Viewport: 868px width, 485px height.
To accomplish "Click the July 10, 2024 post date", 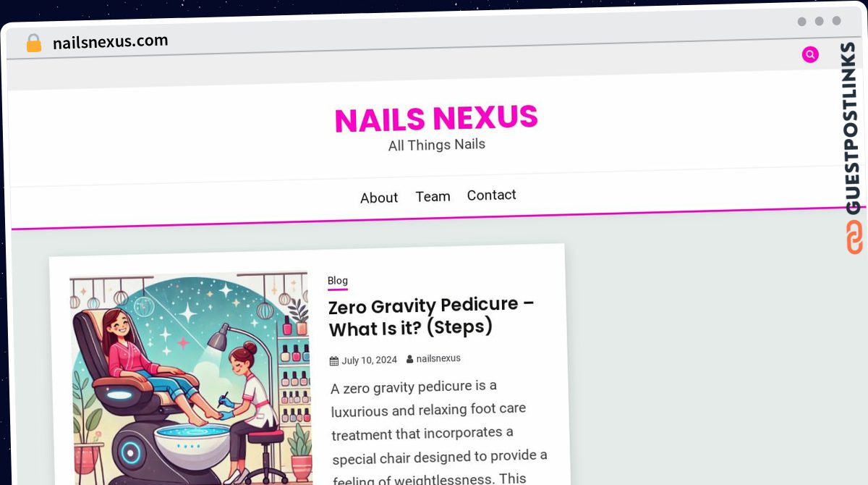I will [369, 360].
